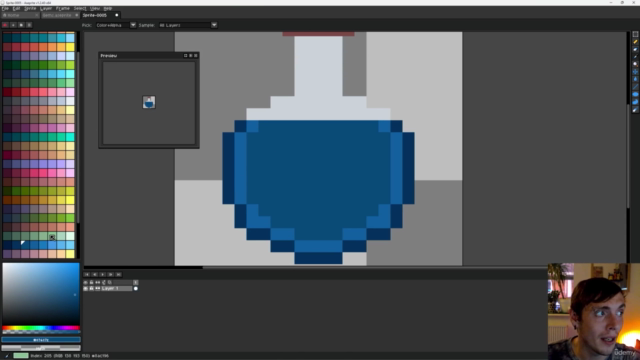Click the background color bar below foreground
Image resolution: width=640 pixels, height=360 pixels.
point(41,348)
